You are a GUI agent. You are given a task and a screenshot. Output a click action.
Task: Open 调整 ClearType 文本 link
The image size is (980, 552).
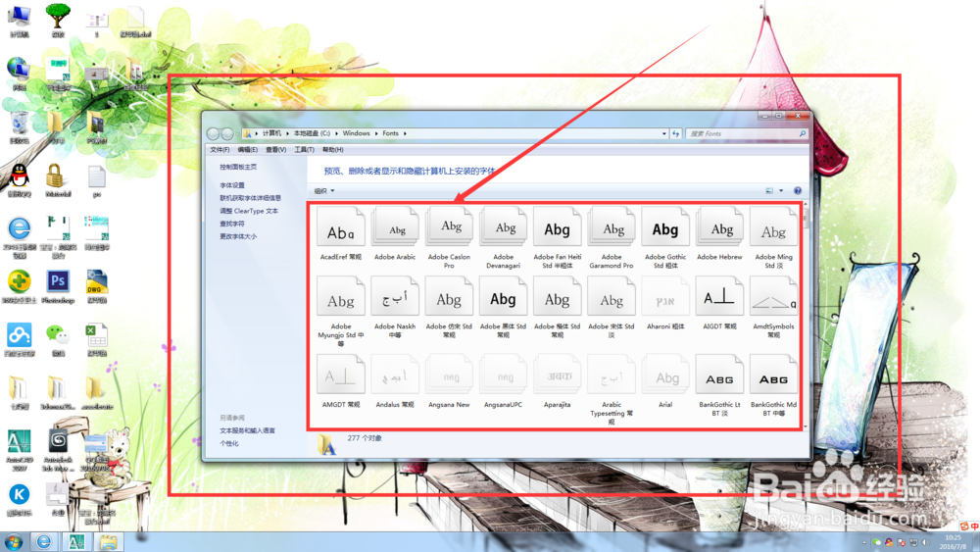tap(249, 211)
